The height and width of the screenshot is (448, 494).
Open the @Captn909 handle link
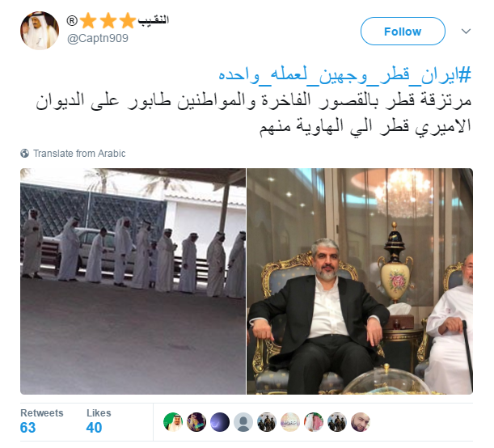coord(98,39)
